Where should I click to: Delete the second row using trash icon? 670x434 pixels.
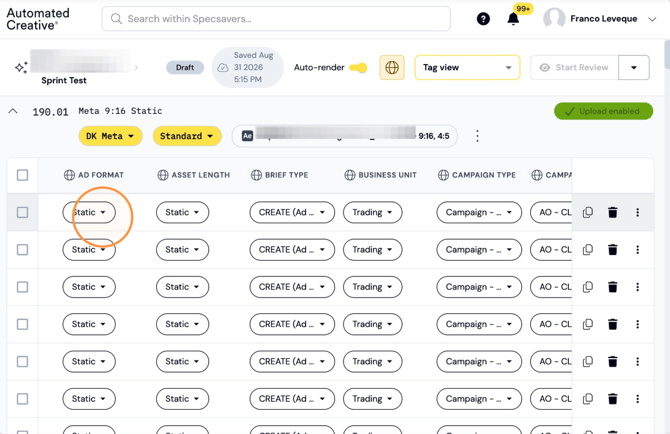(613, 249)
